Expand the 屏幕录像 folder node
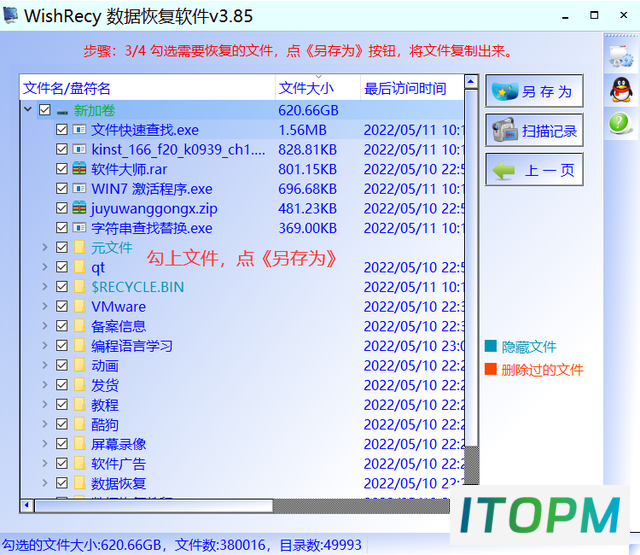Viewport: 640px width, 555px height. click(45, 443)
